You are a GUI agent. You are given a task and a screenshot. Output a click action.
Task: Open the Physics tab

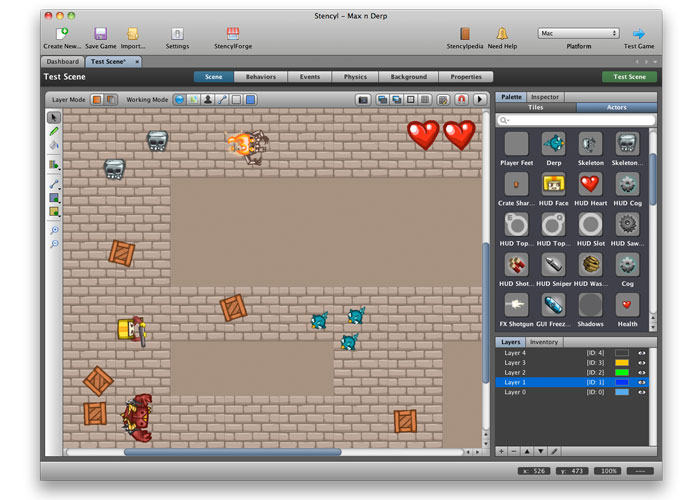pos(355,77)
